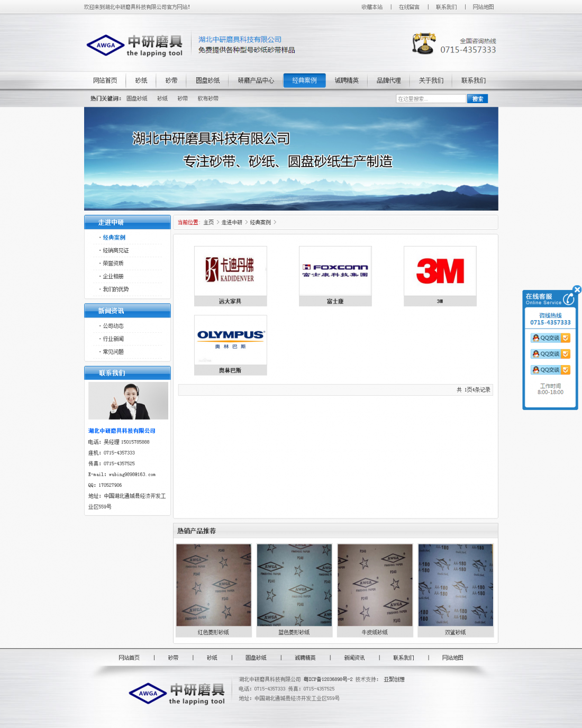
Task: Click the top QQ交谈 chat button
Action: pyautogui.click(x=550, y=338)
